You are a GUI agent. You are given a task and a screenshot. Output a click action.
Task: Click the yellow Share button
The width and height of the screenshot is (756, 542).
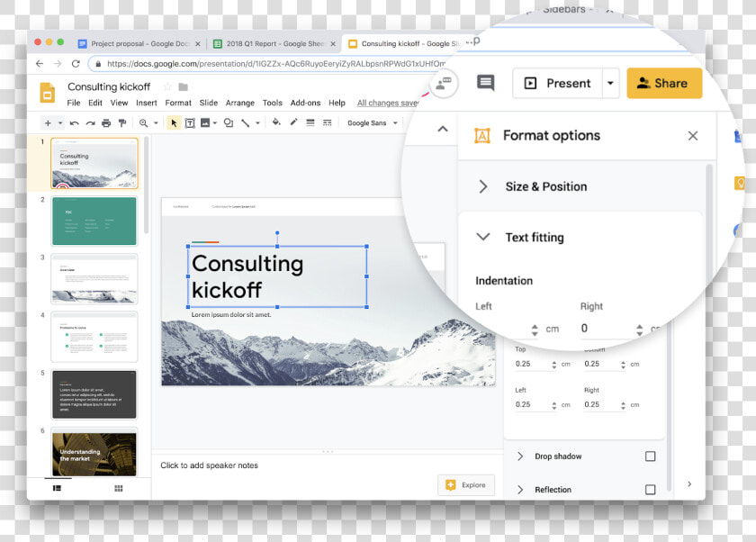[664, 83]
